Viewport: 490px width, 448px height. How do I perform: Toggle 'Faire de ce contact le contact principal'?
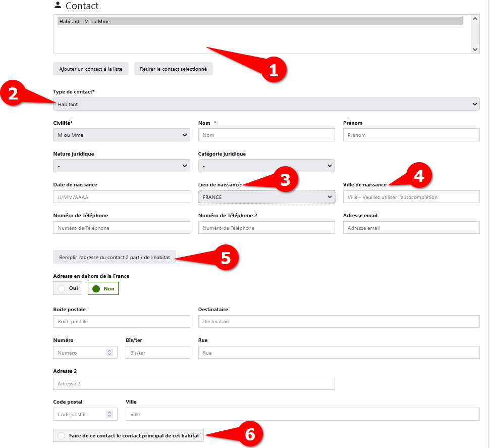(128, 435)
